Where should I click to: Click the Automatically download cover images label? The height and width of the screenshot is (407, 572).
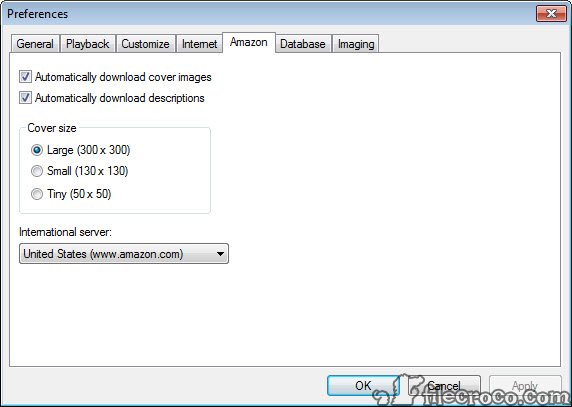point(123,77)
